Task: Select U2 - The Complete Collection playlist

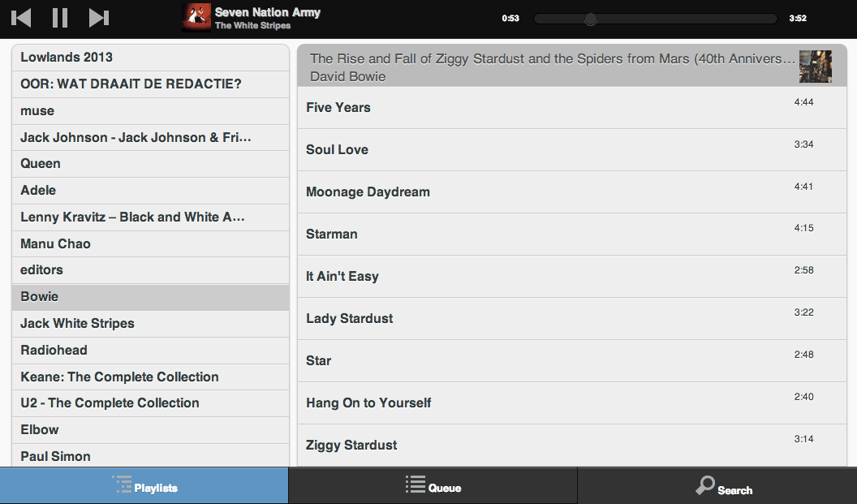Action: (150, 403)
